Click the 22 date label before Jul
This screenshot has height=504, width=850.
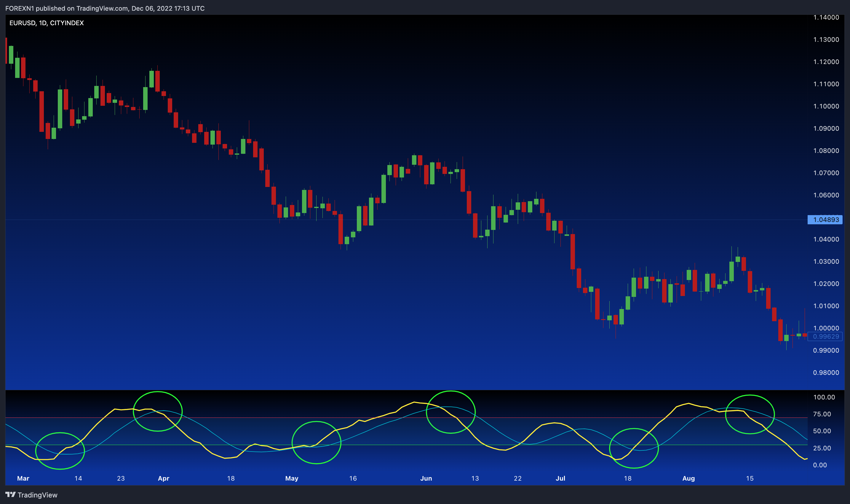[518, 478]
